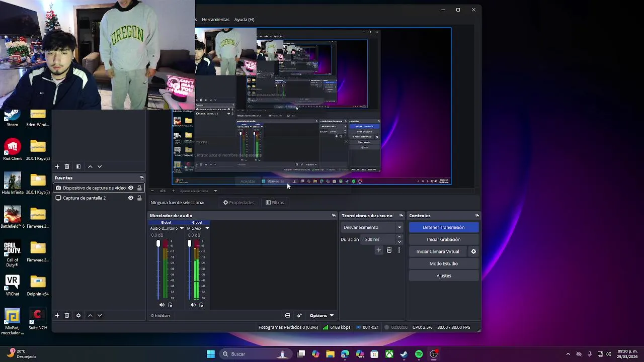Decrease transition Duración with down arrow

click(399, 242)
